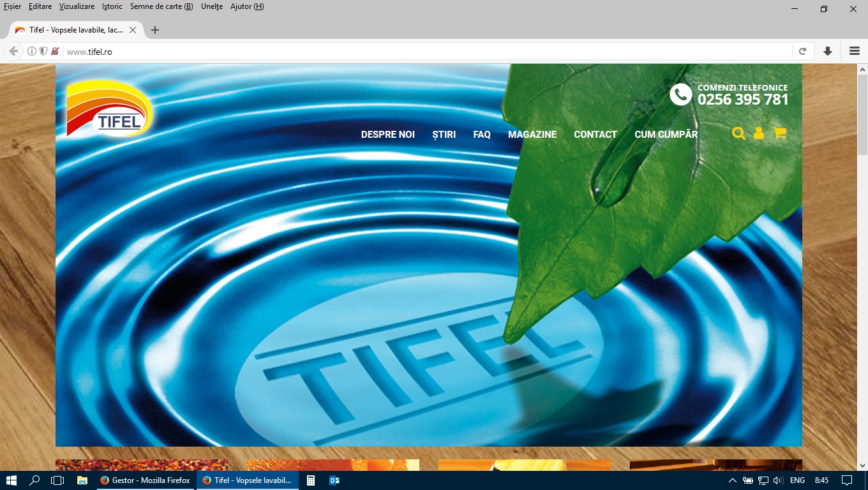Screen dimensions: 868x490
Task: Open the Firefox downloads arrow
Action: click(x=828, y=51)
